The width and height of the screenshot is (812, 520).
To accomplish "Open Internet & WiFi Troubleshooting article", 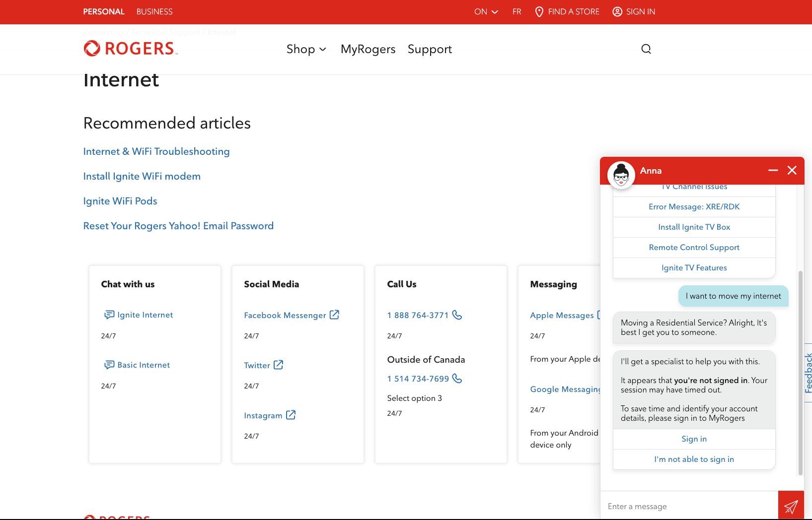I will click(156, 151).
